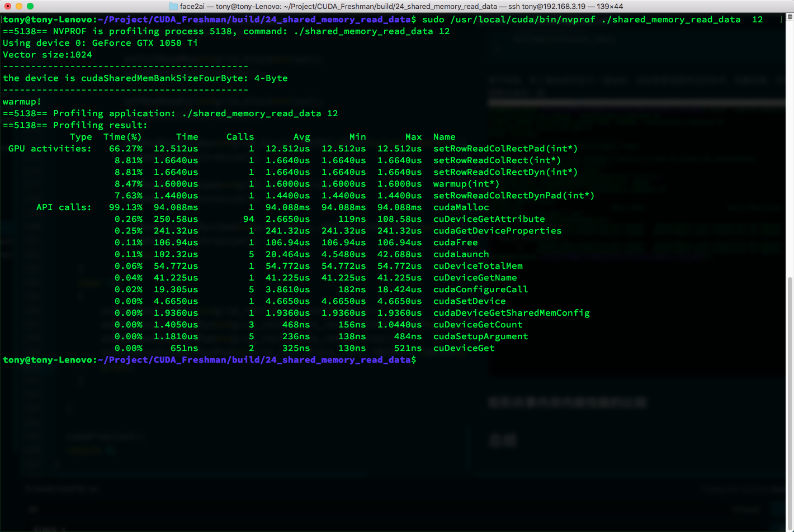Click cudaSharedMemBankSizeFourByte output line

[x=145, y=78]
